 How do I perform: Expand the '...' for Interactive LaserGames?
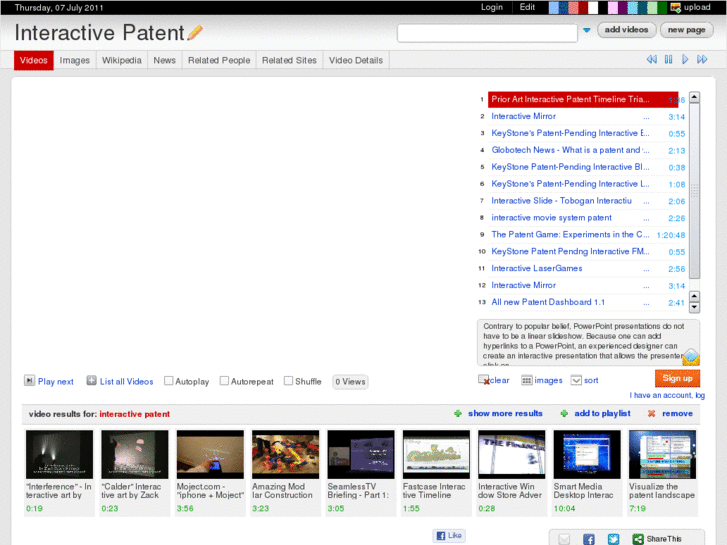(646, 269)
